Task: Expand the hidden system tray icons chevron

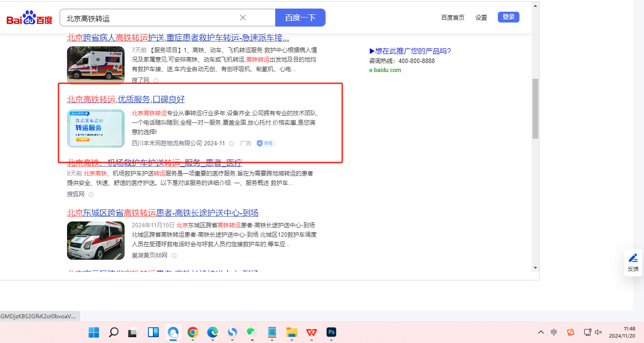Action: [x=541, y=332]
